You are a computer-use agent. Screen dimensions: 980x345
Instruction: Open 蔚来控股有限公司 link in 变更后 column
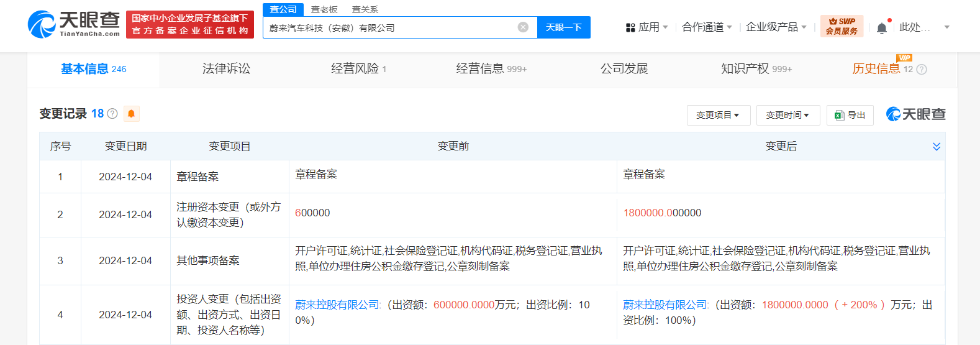click(665, 305)
